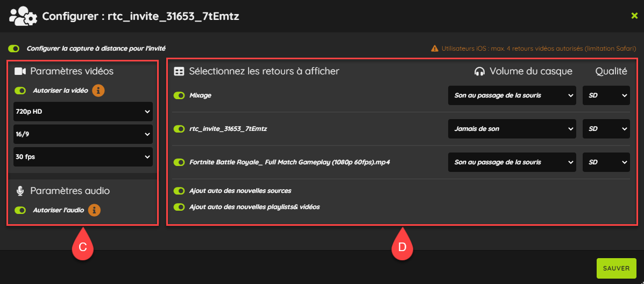Toggle Ajout auto des nouvelles sources
644x284 pixels.
point(179,191)
